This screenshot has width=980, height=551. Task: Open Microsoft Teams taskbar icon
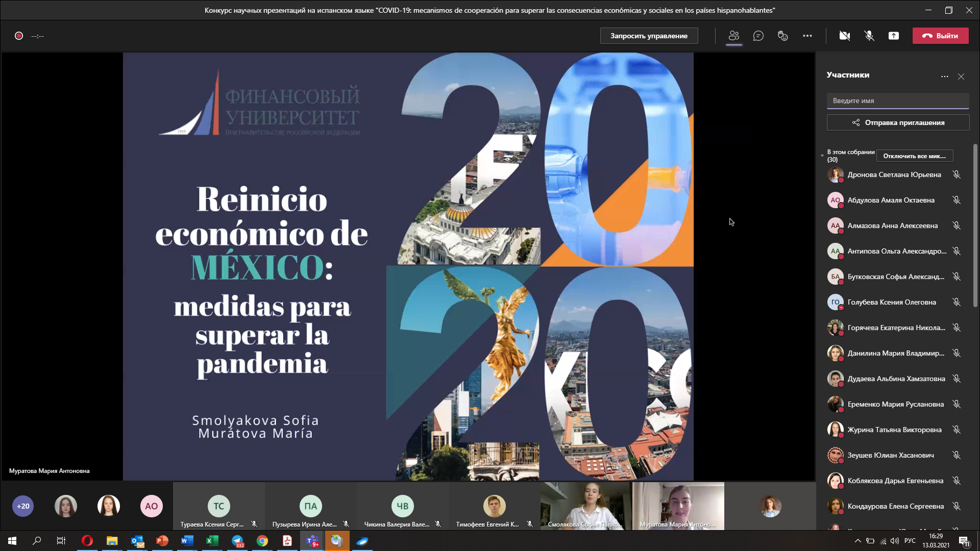(312, 541)
